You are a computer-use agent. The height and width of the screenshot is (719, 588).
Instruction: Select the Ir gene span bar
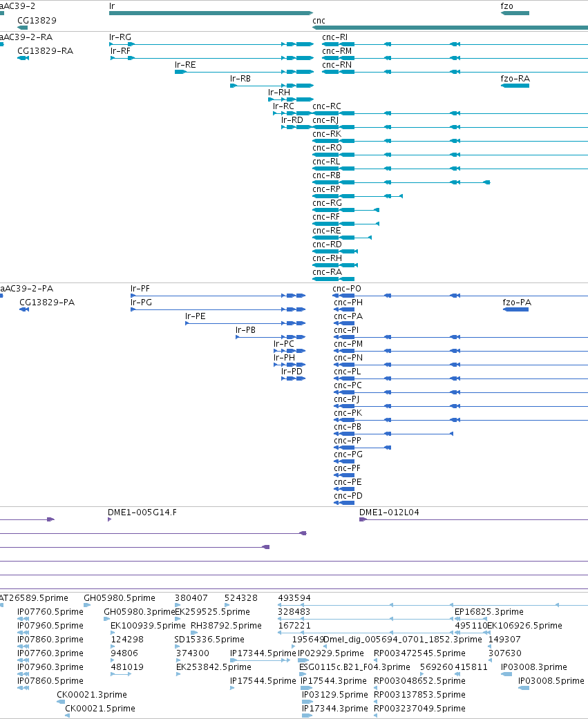click(211, 13)
